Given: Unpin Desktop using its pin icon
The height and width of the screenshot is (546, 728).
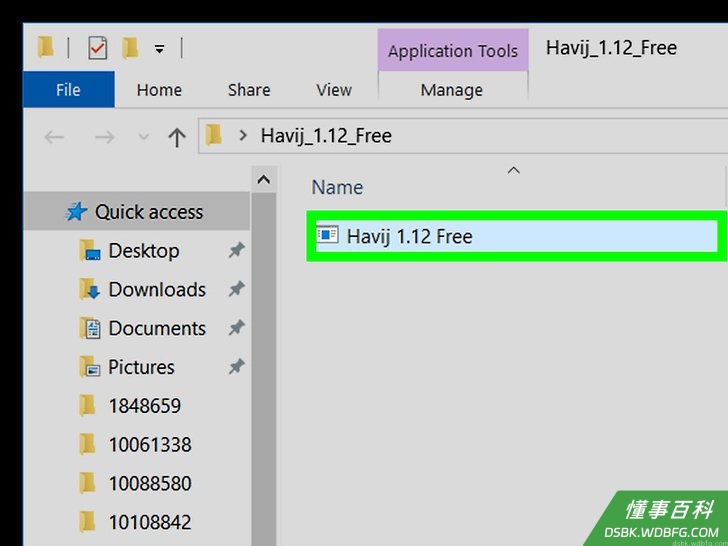Looking at the screenshot, I should 236,251.
